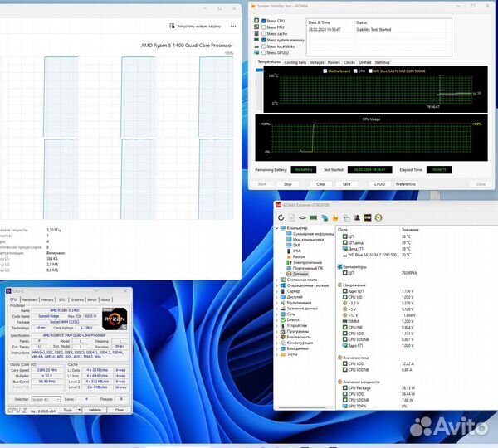Switch to the Voltages tab

pos(317,62)
